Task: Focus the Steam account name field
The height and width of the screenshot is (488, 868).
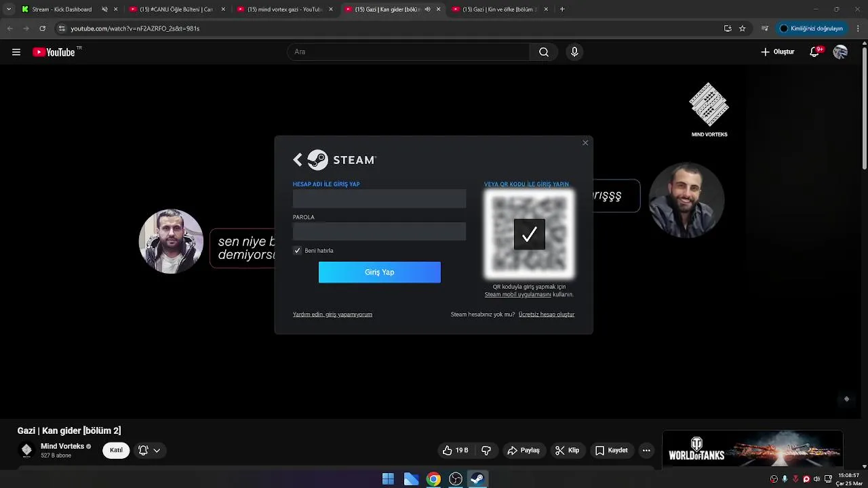Action: 379,199
